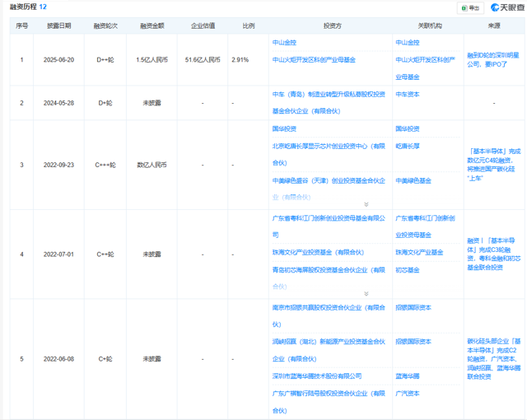
Task: Click the 企业估值 column header
Action: (203, 26)
